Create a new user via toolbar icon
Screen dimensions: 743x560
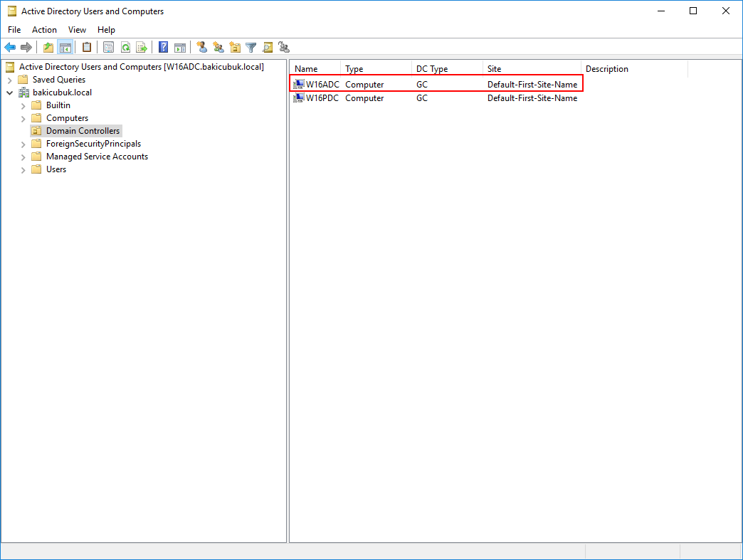point(202,48)
